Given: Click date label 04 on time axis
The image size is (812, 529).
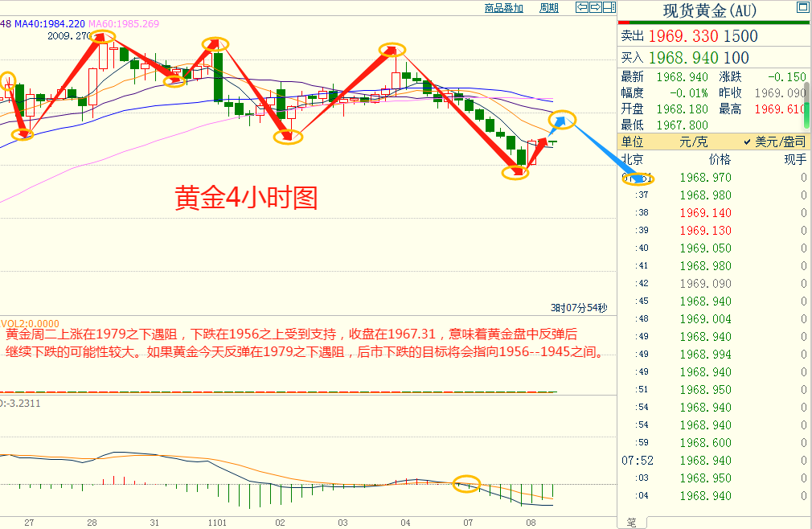Looking at the screenshot, I should click(x=405, y=523).
